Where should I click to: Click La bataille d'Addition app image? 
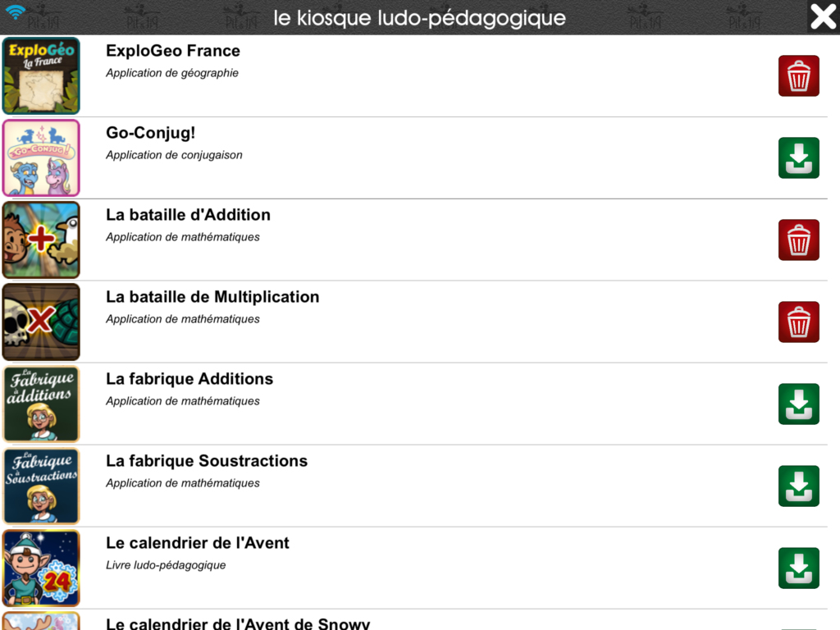(41, 240)
